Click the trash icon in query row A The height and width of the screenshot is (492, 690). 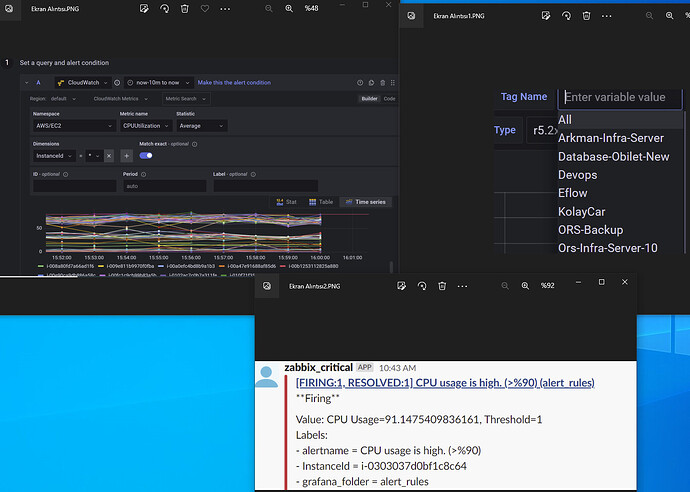point(382,83)
